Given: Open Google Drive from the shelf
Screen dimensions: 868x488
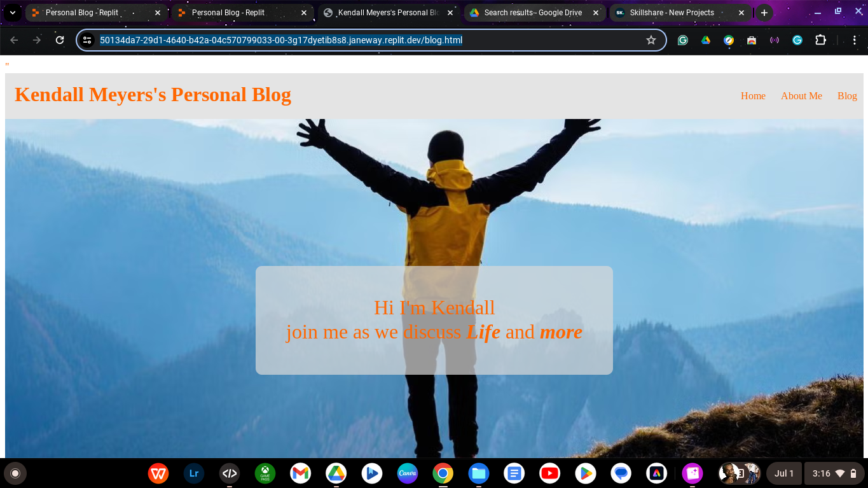Looking at the screenshot, I should (336, 473).
